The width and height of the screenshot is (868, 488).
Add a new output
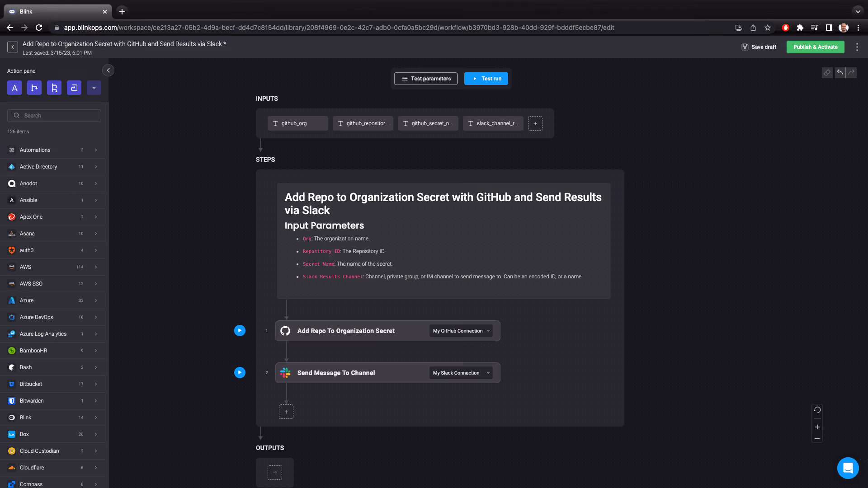[x=275, y=473]
